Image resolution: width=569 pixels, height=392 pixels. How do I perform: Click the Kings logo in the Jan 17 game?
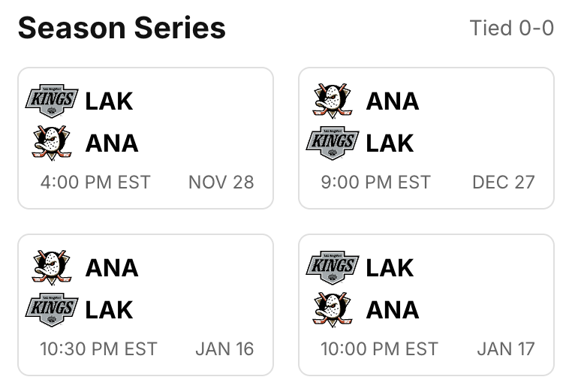click(333, 267)
